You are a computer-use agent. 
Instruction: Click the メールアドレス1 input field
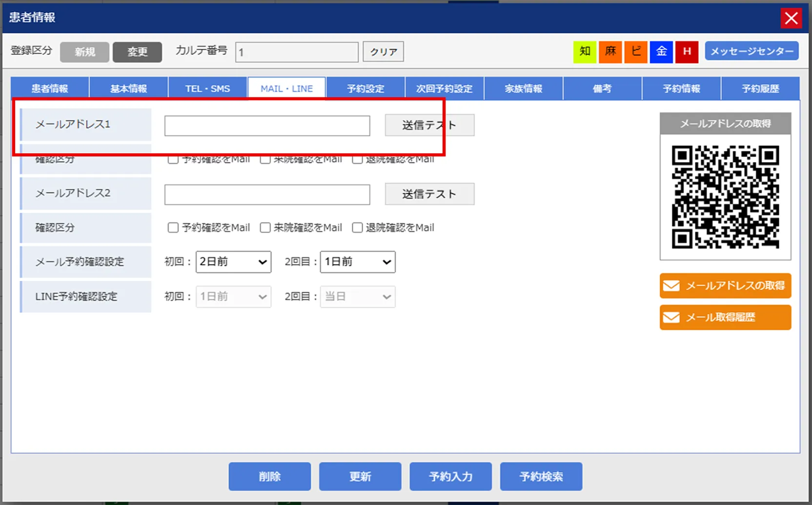(267, 126)
